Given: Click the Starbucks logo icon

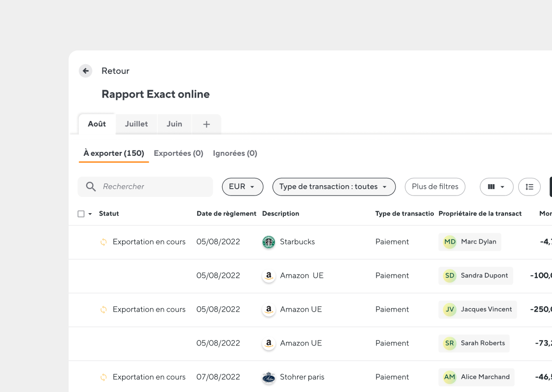Looking at the screenshot, I should 269,242.
